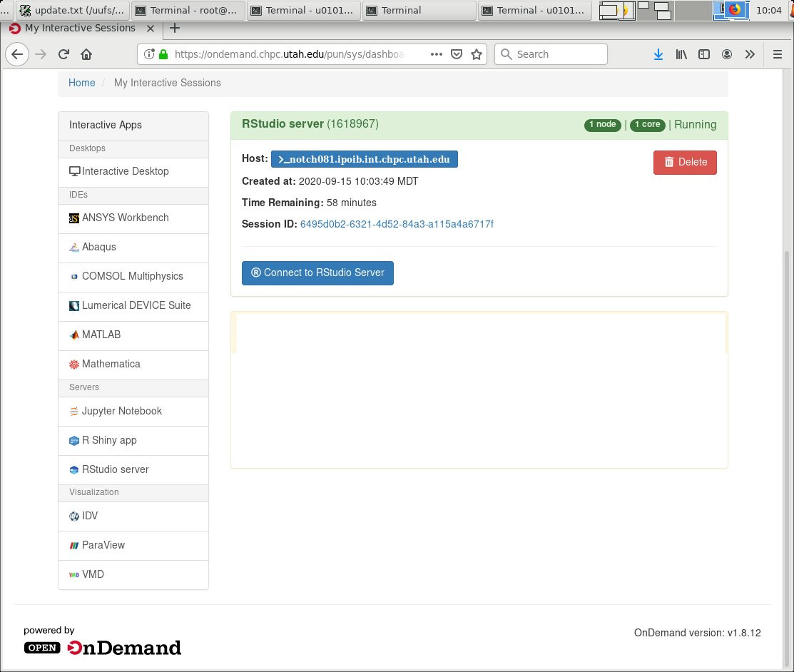The height and width of the screenshot is (672, 794).
Task: Delete the RStudio server session
Action: (x=685, y=162)
